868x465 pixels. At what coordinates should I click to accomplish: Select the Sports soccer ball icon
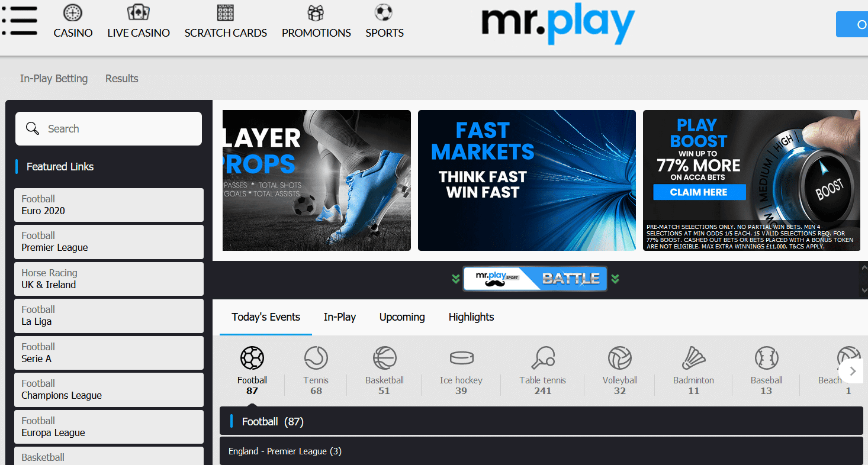[384, 12]
